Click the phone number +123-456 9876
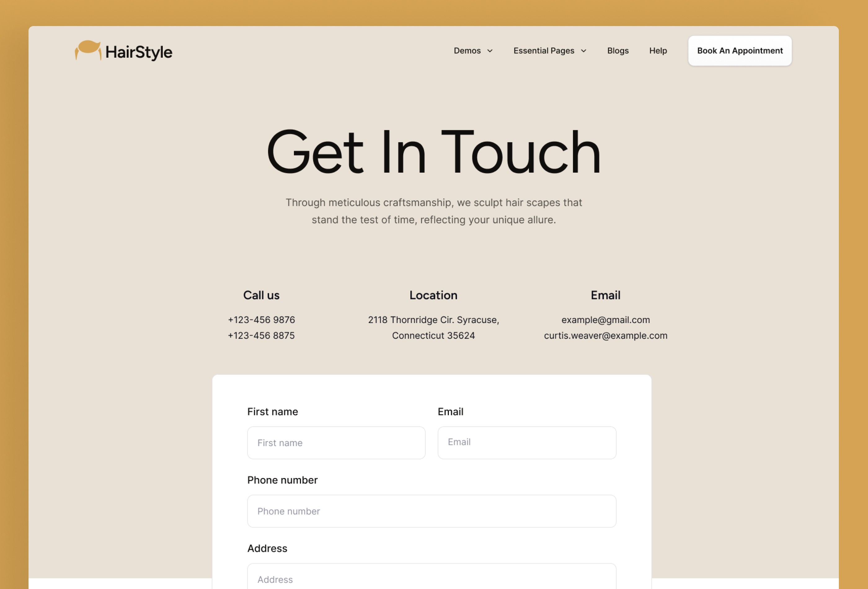The image size is (868, 589). tap(261, 320)
